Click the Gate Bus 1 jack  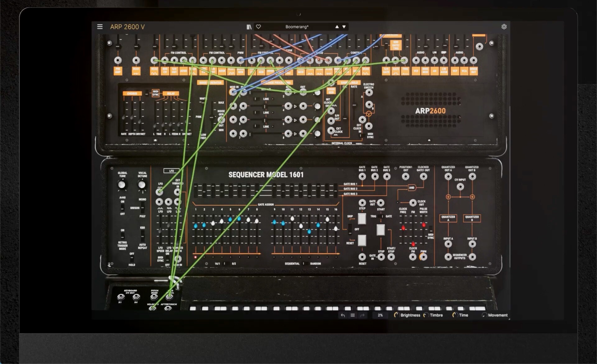coord(362,177)
